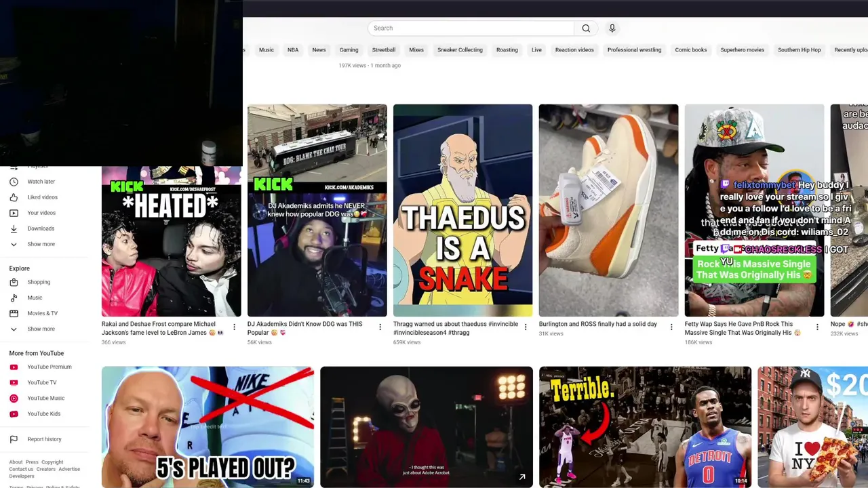Select the Comic books chip
The width and height of the screenshot is (868, 488).
coord(691,50)
